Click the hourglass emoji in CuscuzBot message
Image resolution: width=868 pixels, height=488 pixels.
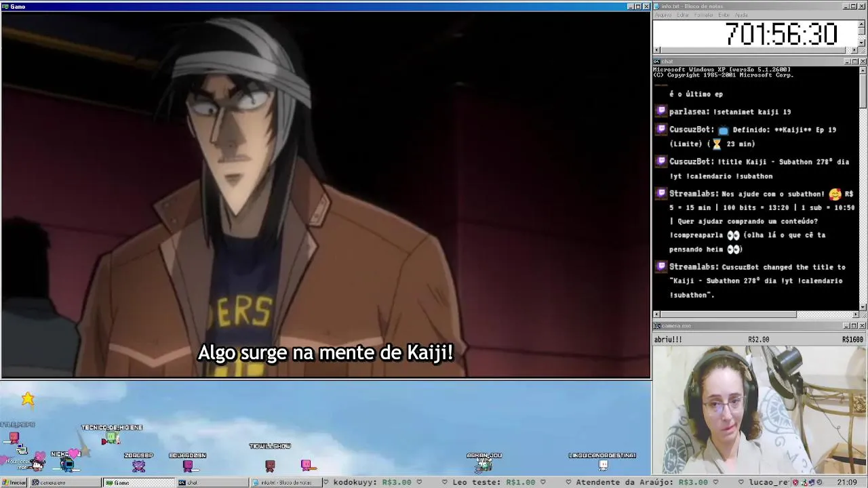pyautogui.click(x=716, y=144)
